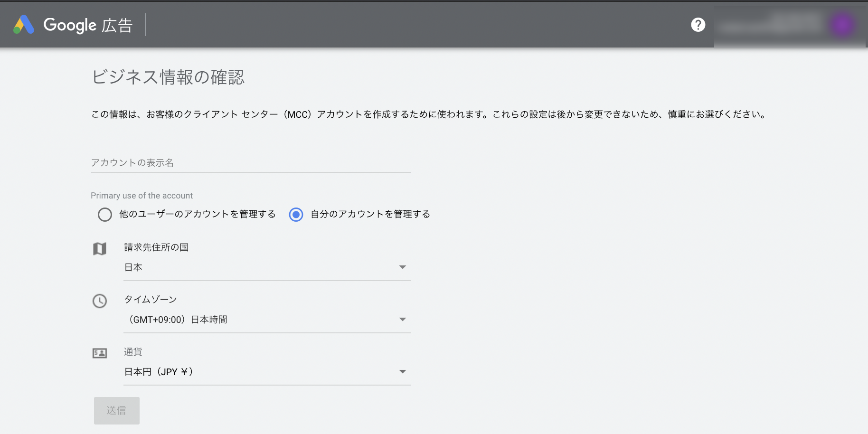The width and height of the screenshot is (868, 434).
Task: Expand the 日本 billing country dropdown arrow
Action: (x=403, y=267)
